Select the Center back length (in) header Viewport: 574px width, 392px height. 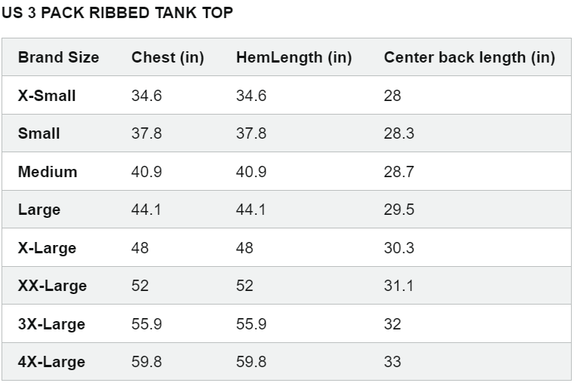click(469, 57)
